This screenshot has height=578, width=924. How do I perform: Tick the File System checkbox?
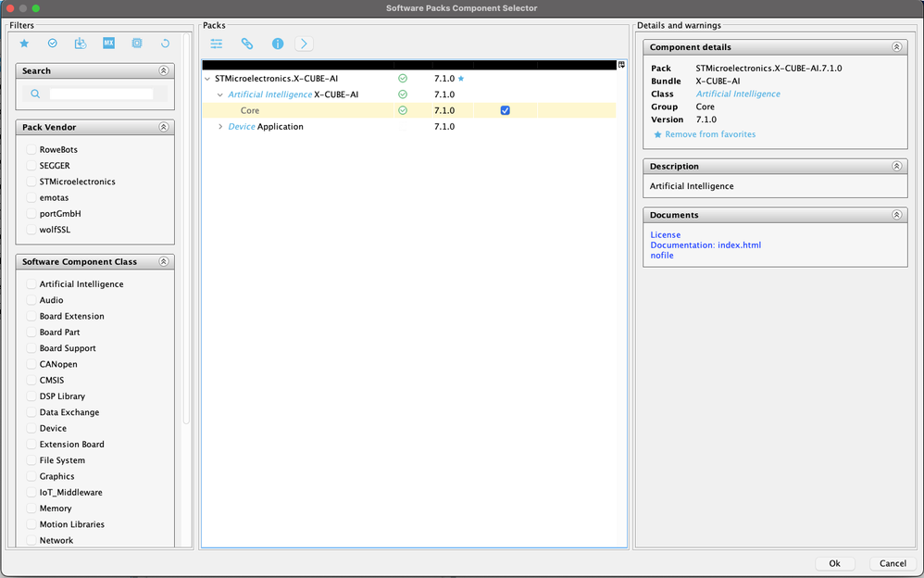pyautogui.click(x=31, y=460)
